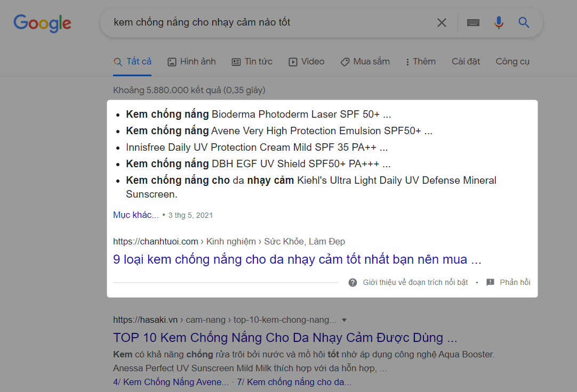Start voice search with microphone icon

point(499,23)
